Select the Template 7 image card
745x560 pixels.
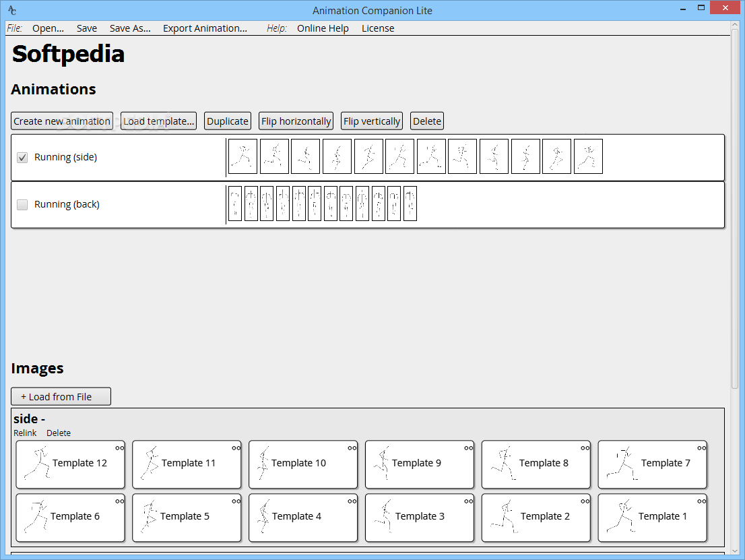click(x=652, y=464)
